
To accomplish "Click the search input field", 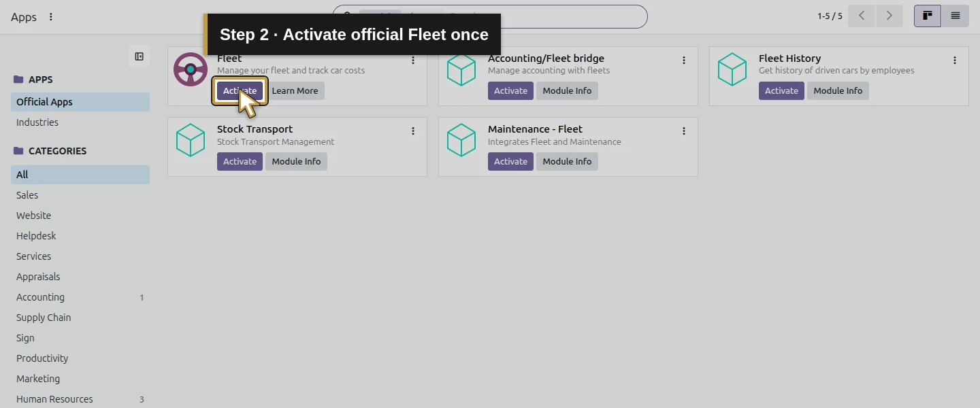I will pyautogui.click(x=490, y=16).
